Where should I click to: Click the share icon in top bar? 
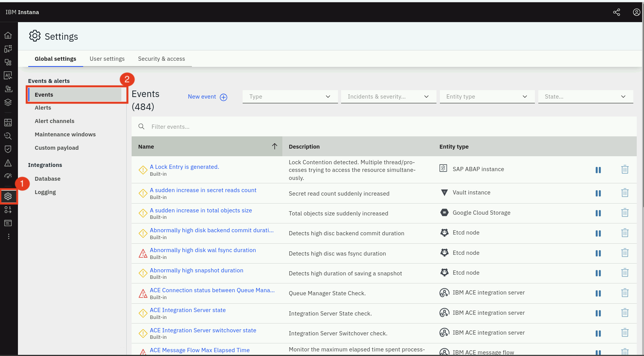(x=617, y=12)
